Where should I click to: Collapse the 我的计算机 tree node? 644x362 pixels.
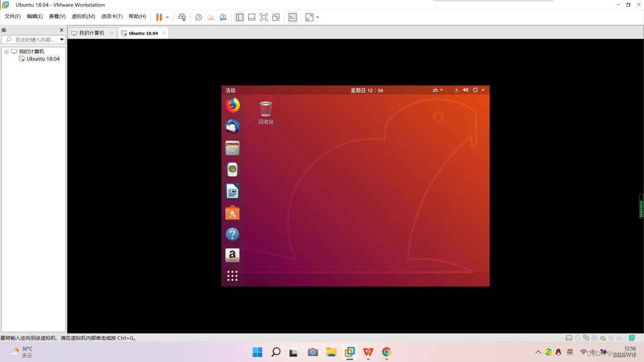(x=7, y=52)
